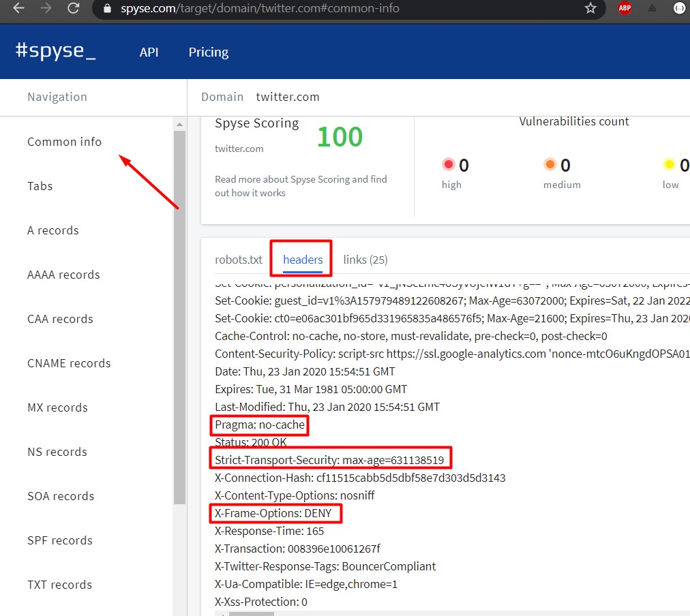The height and width of the screenshot is (616, 690).
Task: Switch to the headers tab
Action: point(303,260)
